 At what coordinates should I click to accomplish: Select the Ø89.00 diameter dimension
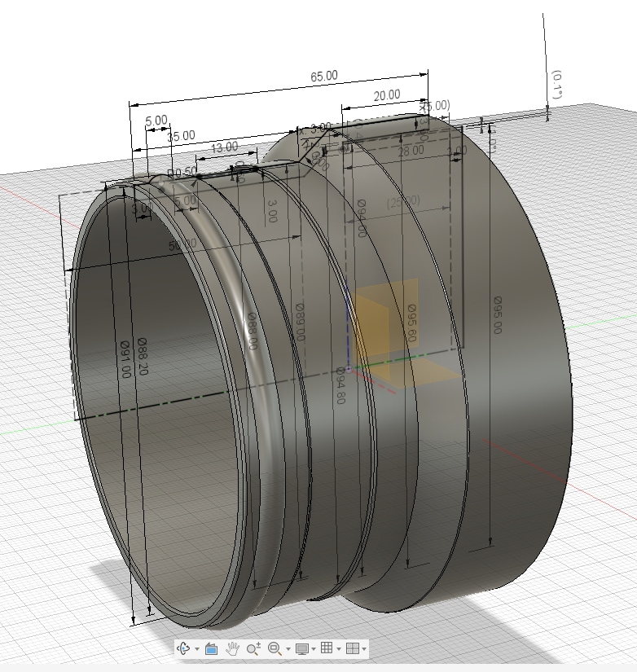pyautogui.click(x=300, y=322)
